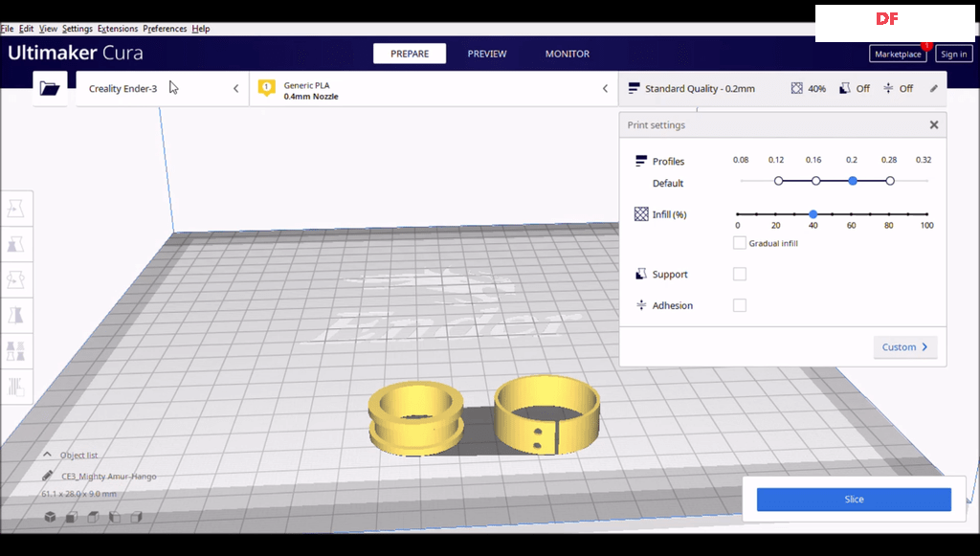Click the Infill slider handle at 40
The image size is (980, 556).
(x=813, y=214)
